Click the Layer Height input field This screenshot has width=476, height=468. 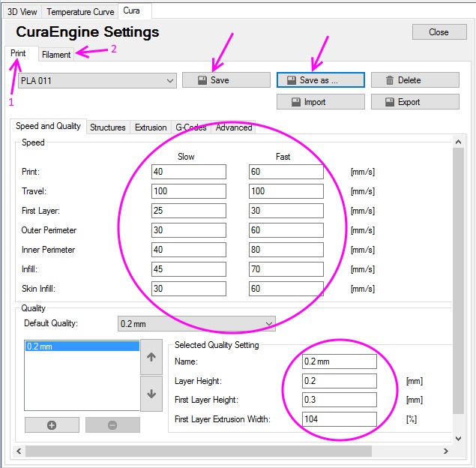pyautogui.click(x=339, y=381)
